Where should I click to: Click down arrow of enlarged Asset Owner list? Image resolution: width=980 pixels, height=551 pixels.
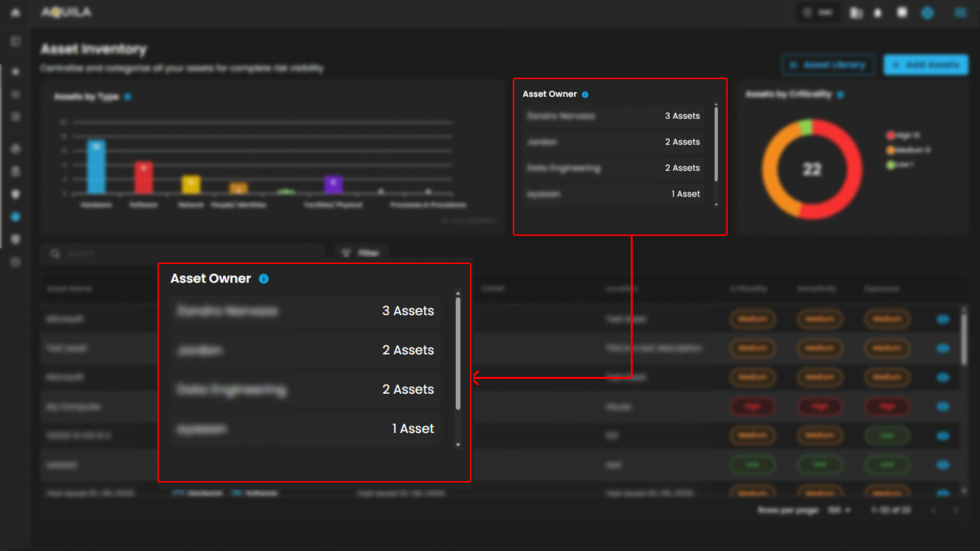[458, 445]
